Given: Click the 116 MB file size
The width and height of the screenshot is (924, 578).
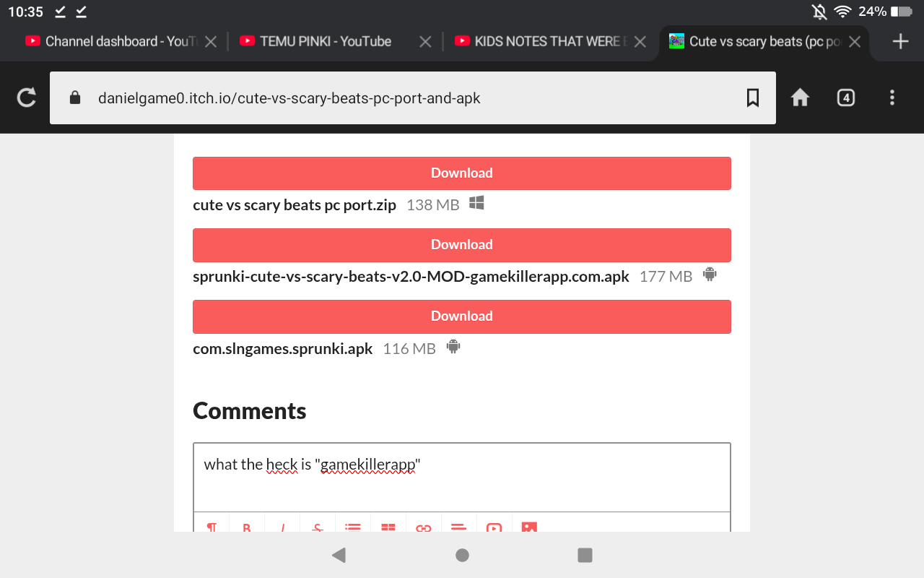Looking at the screenshot, I should pyautogui.click(x=409, y=349).
